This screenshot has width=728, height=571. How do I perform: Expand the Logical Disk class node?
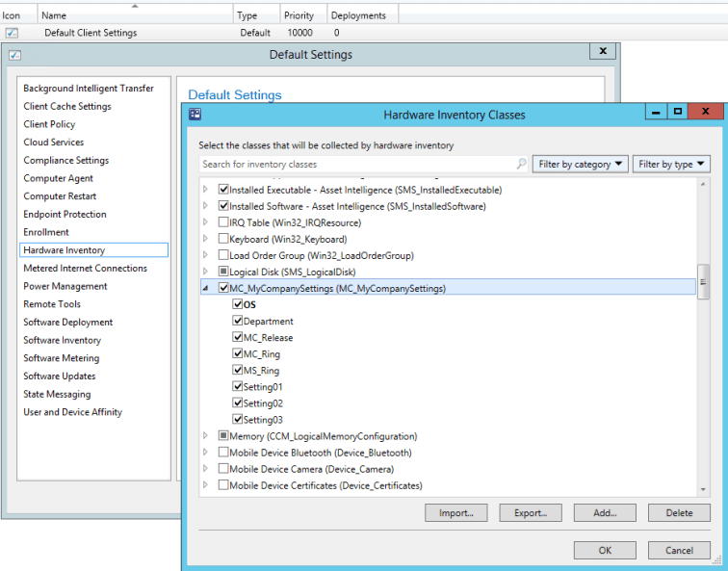(x=205, y=272)
